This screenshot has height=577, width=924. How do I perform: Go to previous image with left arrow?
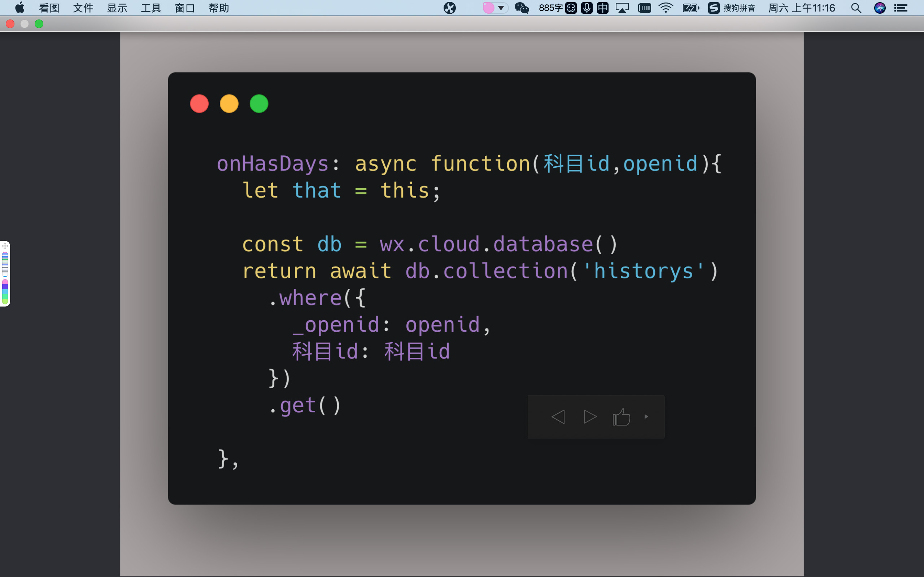click(558, 417)
